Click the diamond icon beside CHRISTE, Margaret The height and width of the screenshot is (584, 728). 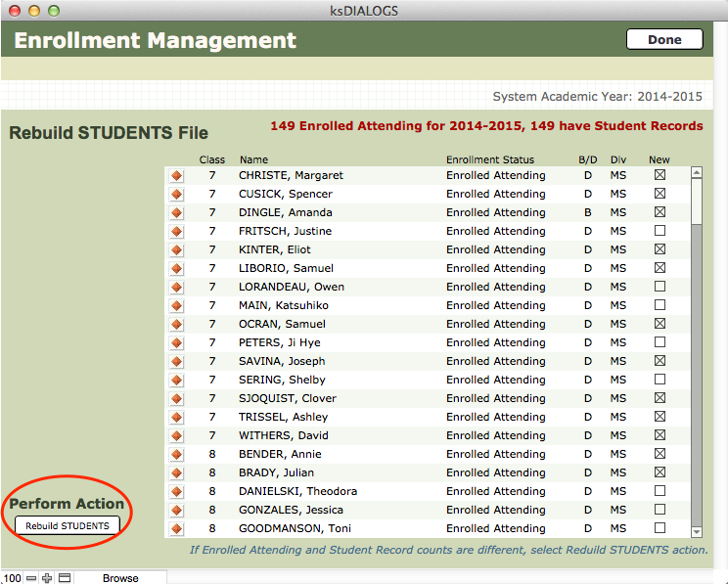pyautogui.click(x=176, y=176)
